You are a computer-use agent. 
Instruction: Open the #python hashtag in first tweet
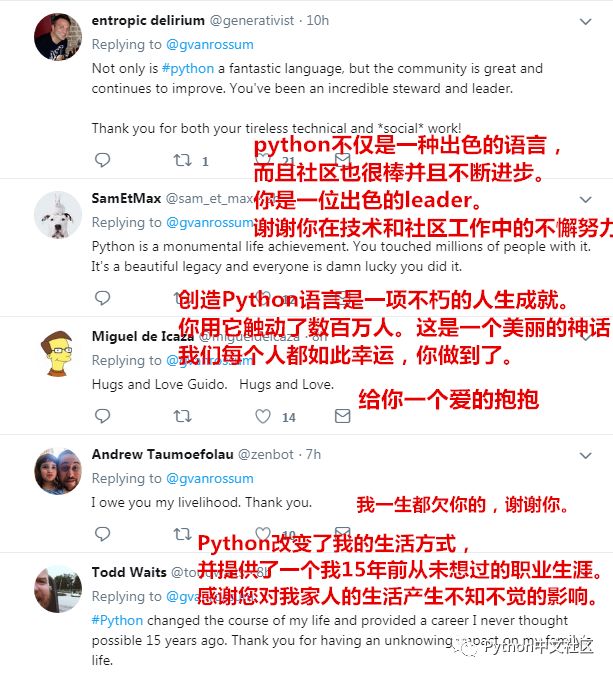(x=188, y=68)
